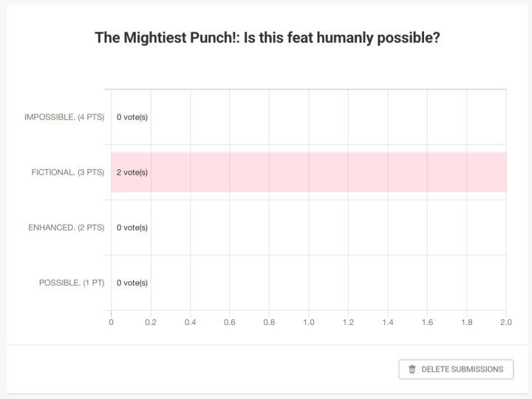The image size is (532, 399).
Task: Click The Mightiest Punch chart title
Action: click(x=267, y=38)
